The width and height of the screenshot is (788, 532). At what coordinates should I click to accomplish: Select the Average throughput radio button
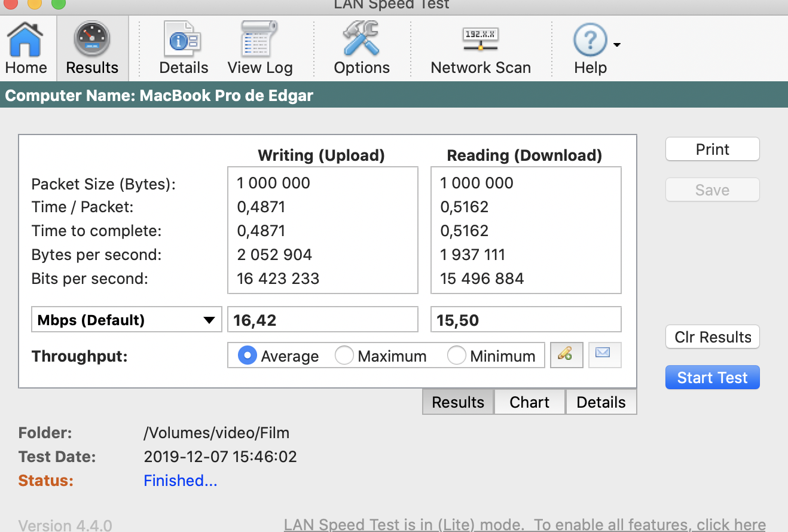247,356
